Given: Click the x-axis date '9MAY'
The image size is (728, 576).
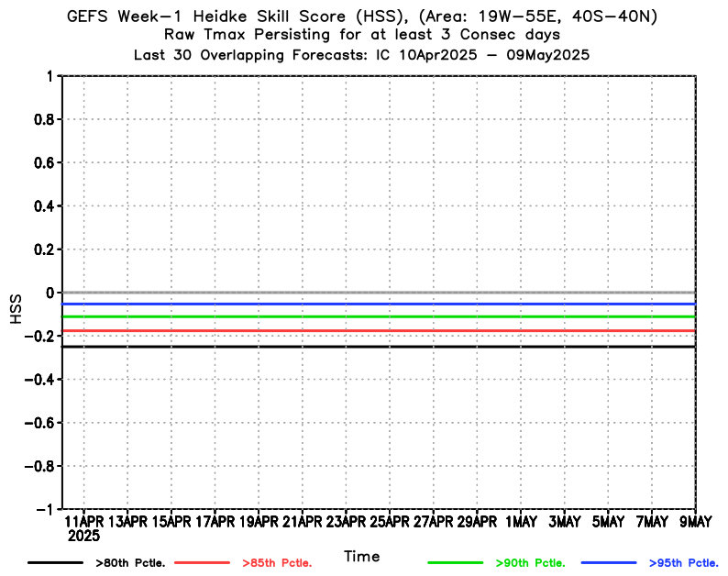Looking at the screenshot, I should (x=696, y=522).
